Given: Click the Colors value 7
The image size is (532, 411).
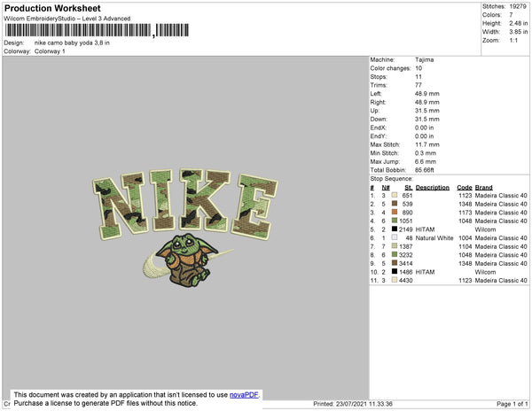Looking at the screenshot, I should click(x=511, y=15).
